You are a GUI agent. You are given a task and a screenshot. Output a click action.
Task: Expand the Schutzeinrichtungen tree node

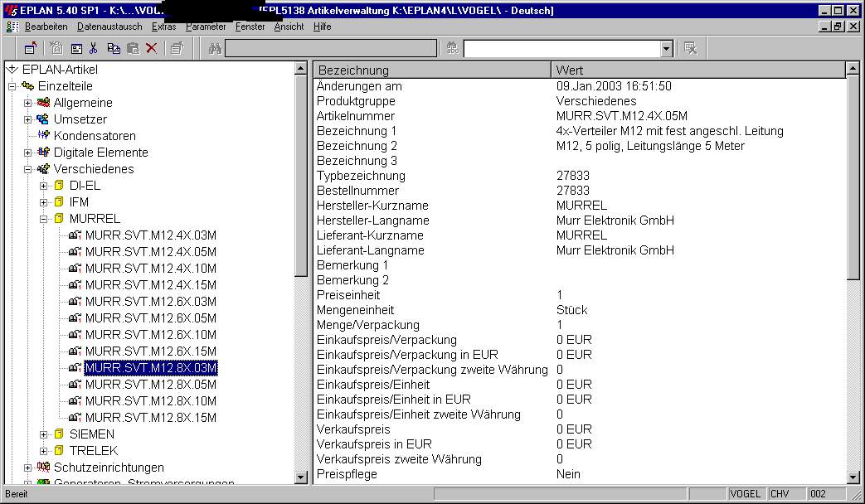pos(27,468)
